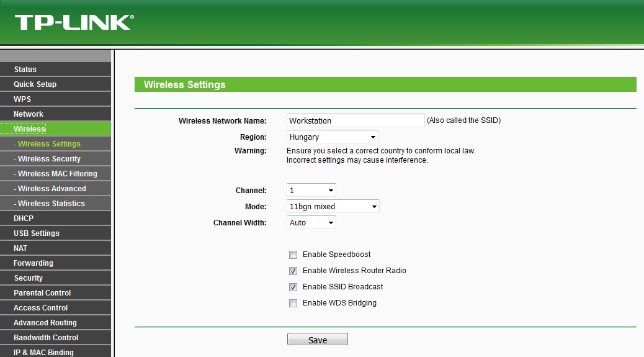
Task: Expand the Region dropdown
Action: pyautogui.click(x=332, y=137)
